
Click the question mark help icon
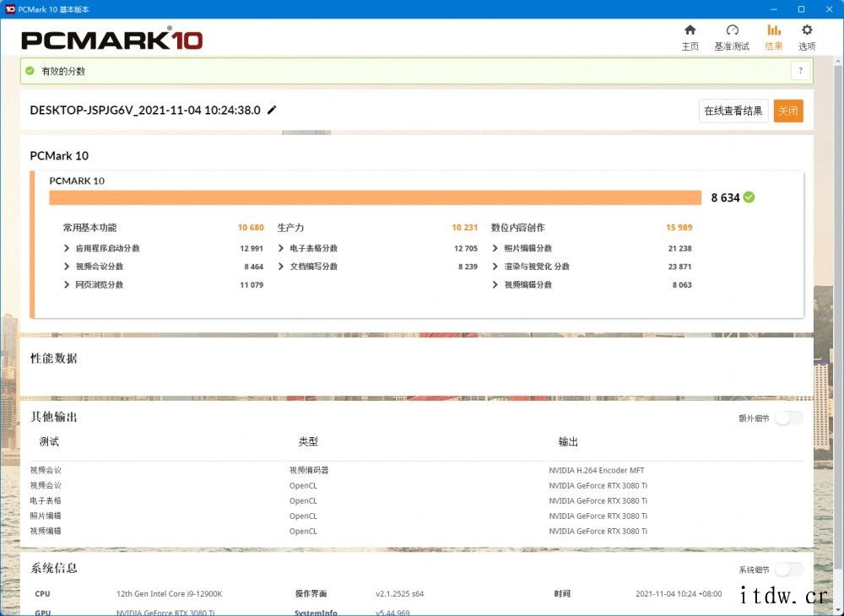tap(800, 71)
